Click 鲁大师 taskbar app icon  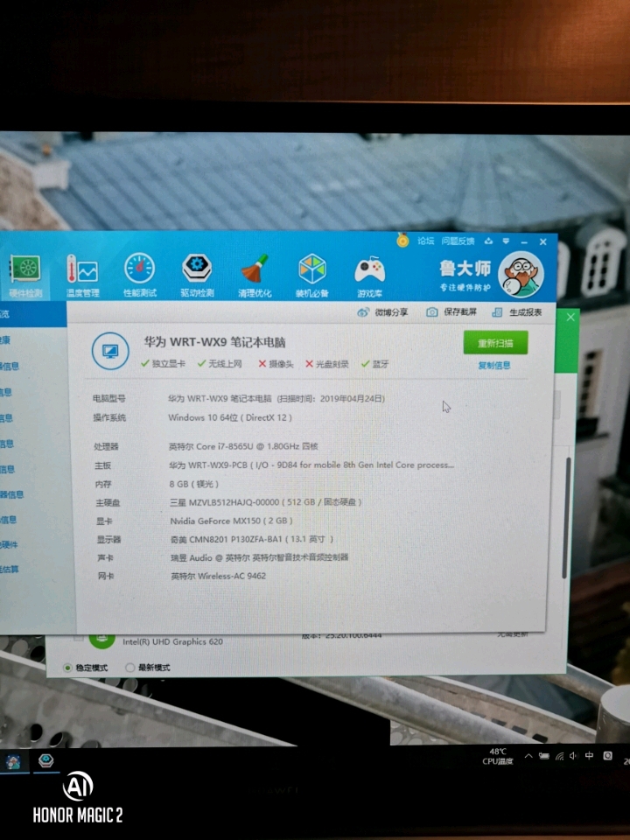pos(45,761)
